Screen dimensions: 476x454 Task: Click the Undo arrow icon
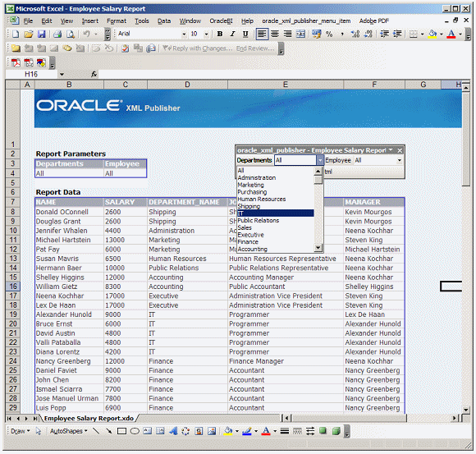pyautogui.click(x=86, y=34)
